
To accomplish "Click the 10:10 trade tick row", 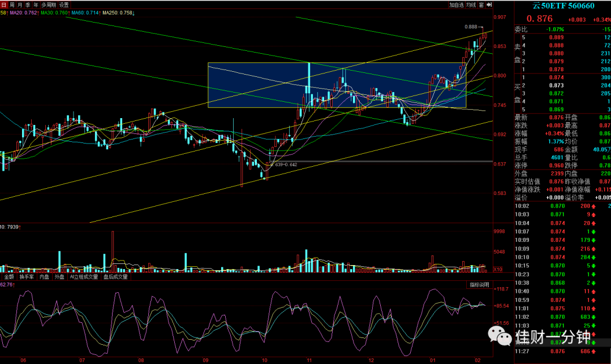I will (x=562, y=257).
